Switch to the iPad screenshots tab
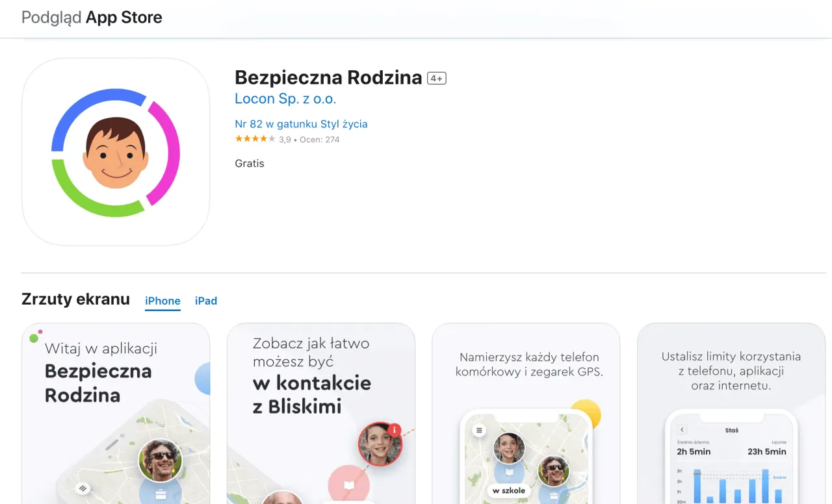Screen dimensions: 832x504 [206, 301]
